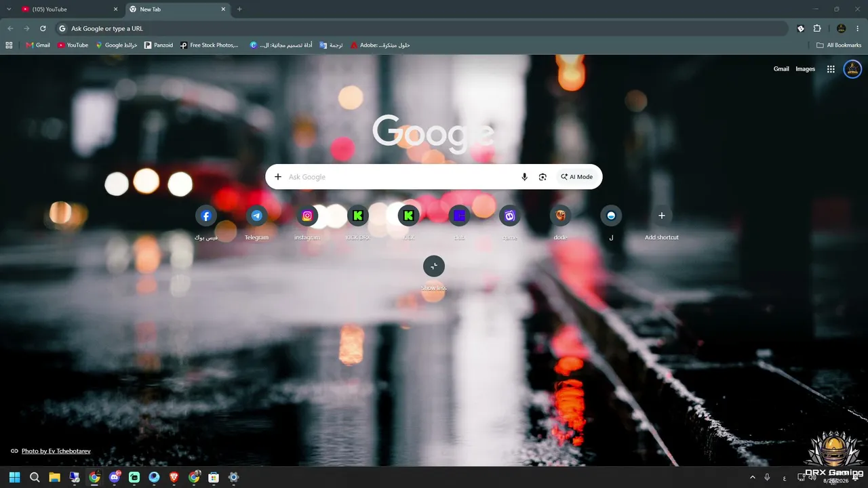This screenshot has width=868, height=488.
Task: Show hidden system tray icons
Action: [x=752, y=477]
